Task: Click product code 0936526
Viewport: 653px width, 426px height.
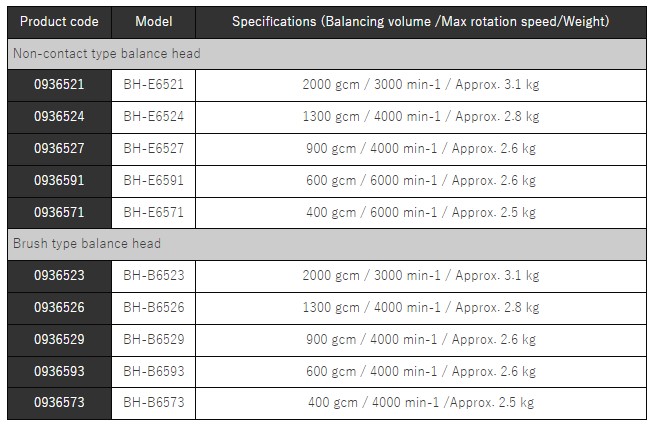Action: tap(58, 307)
